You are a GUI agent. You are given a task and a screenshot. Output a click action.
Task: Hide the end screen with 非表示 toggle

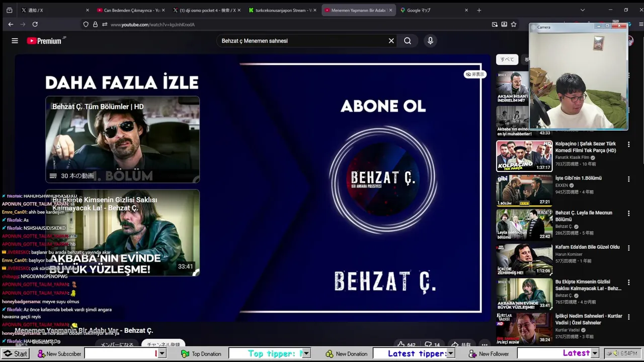[x=474, y=74]
